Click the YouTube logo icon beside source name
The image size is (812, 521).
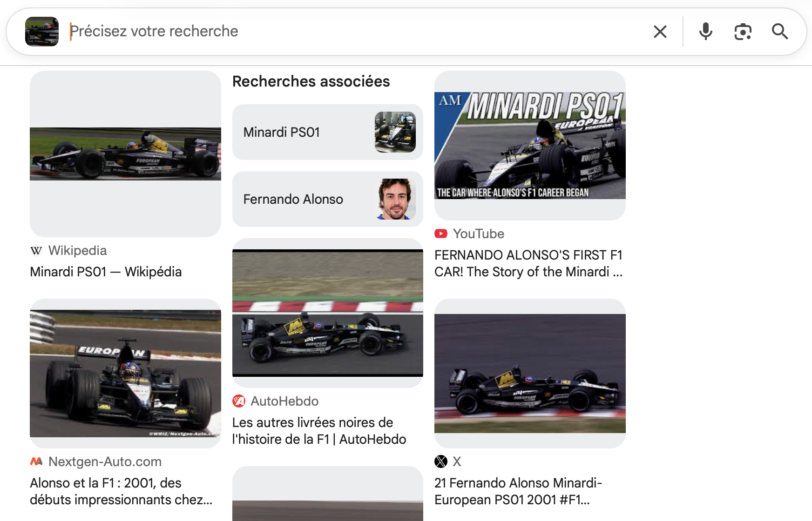point(441,234)
